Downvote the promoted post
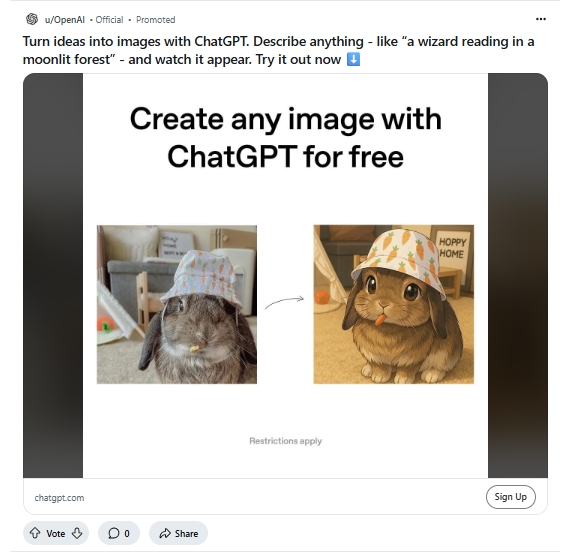This screenshot has height=552, width=574. coord(77,533)
